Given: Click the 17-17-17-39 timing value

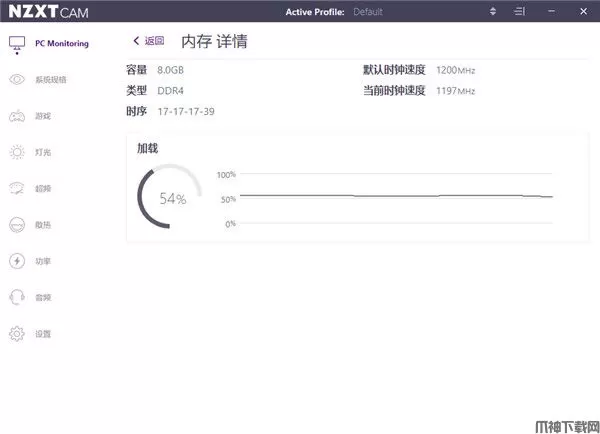Looking at the screenshot, I should pos(186,111).
